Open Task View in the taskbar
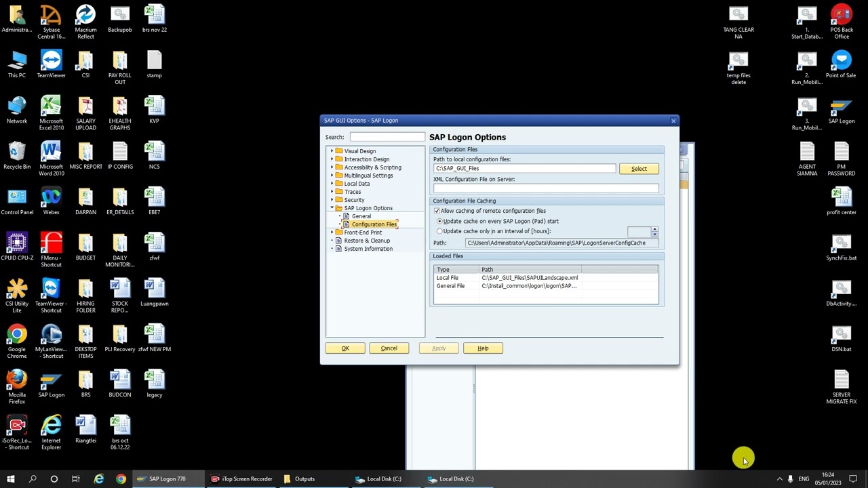The width and height of the screenshot is (868, 488). pos(76,479)
